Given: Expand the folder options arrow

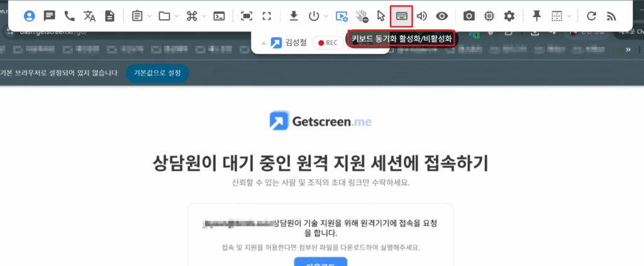Looking at the screenshot, I should pos(177,16).
